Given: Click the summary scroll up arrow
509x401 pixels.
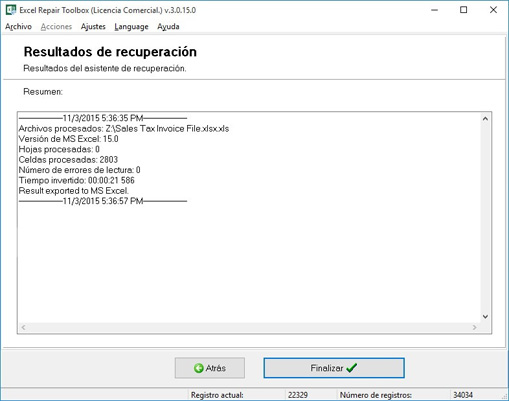Looking at the screenshot, I should [x=485, y=119].
